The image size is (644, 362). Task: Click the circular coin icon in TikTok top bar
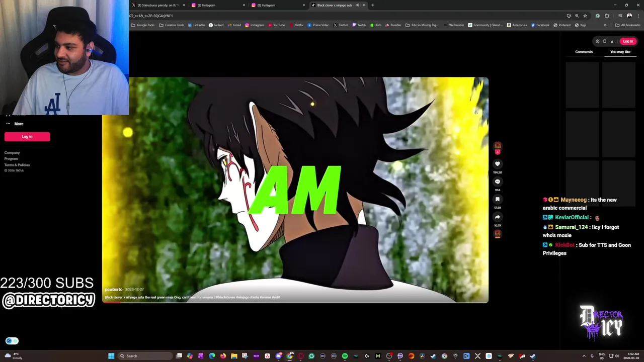point(597,41)
